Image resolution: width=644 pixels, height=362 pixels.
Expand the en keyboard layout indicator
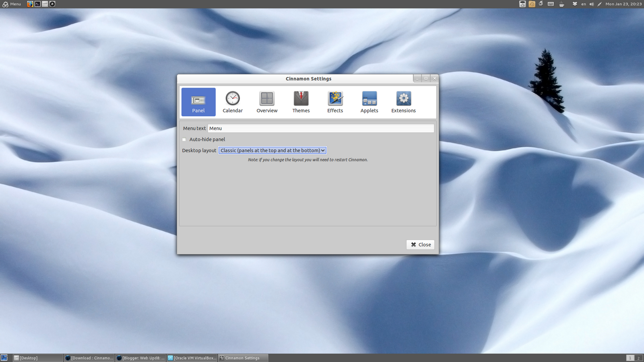coord(584,4)
